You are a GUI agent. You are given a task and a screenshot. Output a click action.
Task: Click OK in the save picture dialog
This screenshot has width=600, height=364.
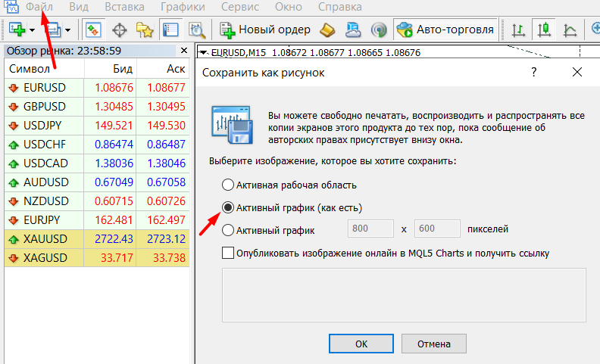[x=361, y=344]
